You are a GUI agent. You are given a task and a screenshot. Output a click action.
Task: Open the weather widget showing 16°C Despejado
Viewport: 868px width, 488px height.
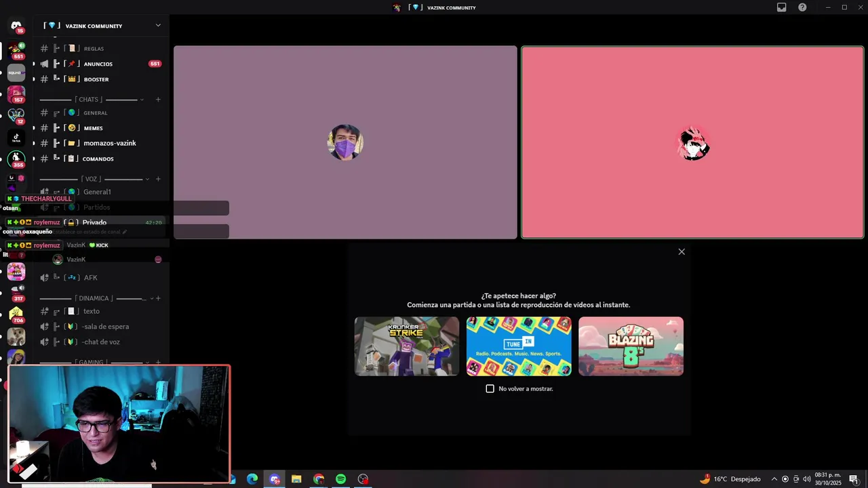[x=730, y=479]
